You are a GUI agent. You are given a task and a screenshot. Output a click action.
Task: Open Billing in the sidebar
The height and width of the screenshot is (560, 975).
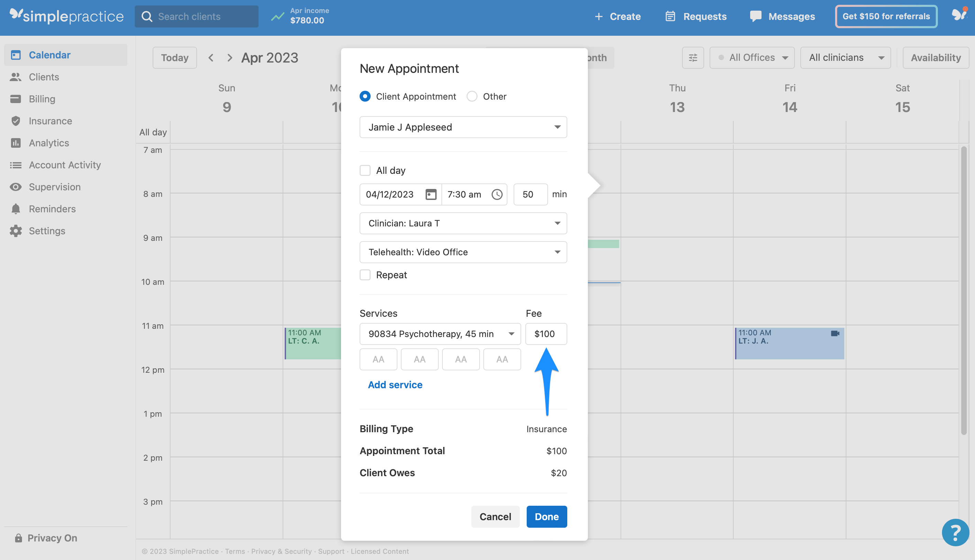42,99
